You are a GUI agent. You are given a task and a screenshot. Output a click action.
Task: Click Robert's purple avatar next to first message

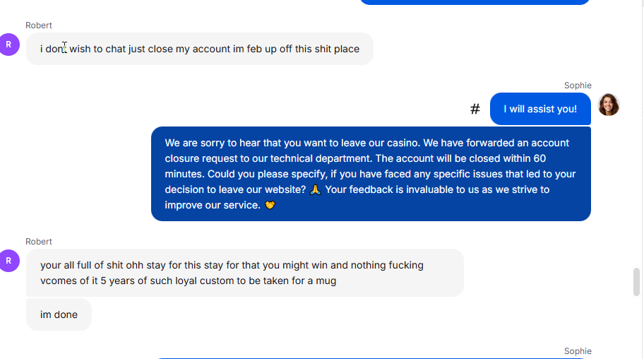tap(8, 45)
